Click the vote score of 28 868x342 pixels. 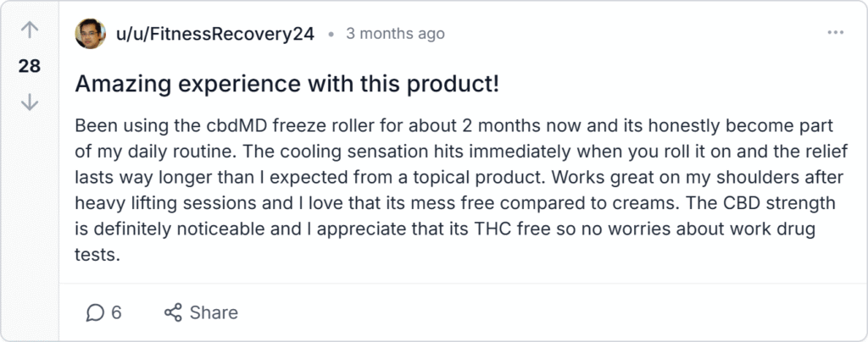coord(30,66)
